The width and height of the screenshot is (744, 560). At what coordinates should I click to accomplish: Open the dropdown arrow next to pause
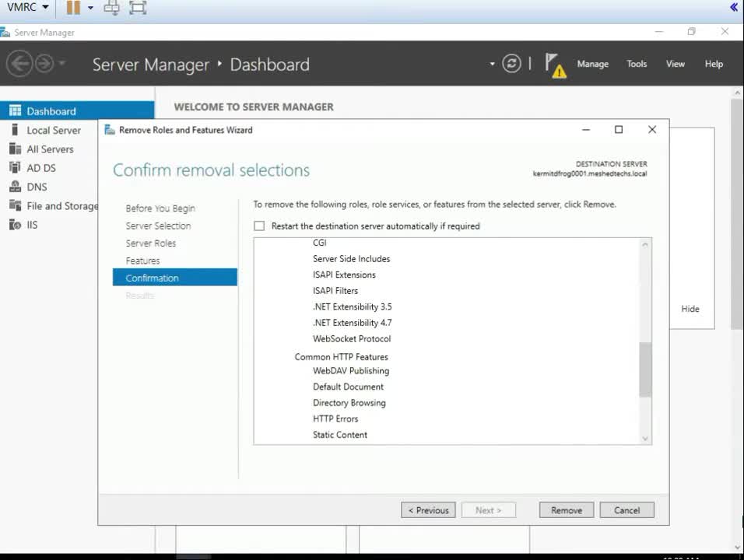[90, 8]
